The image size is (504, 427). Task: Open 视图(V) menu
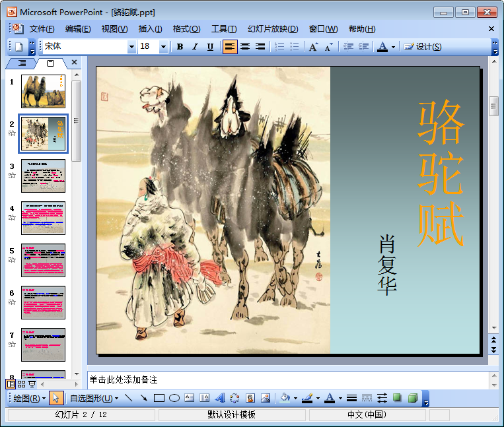point(114,29)
